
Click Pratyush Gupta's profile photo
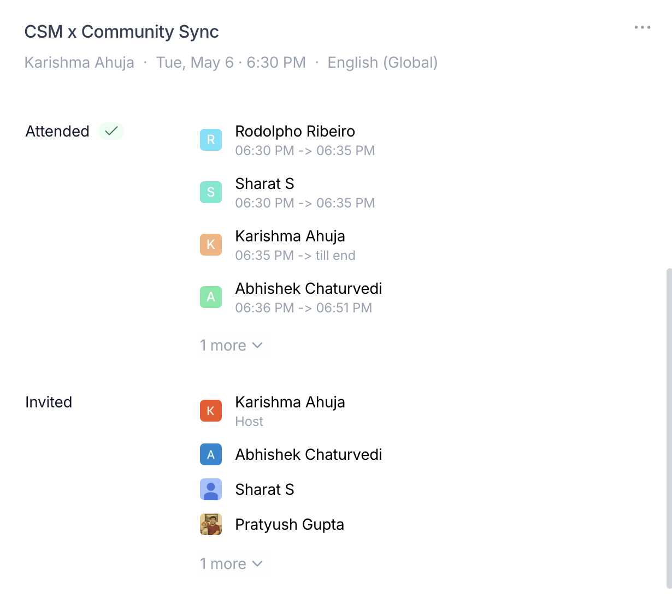click(x=211, y=524)
